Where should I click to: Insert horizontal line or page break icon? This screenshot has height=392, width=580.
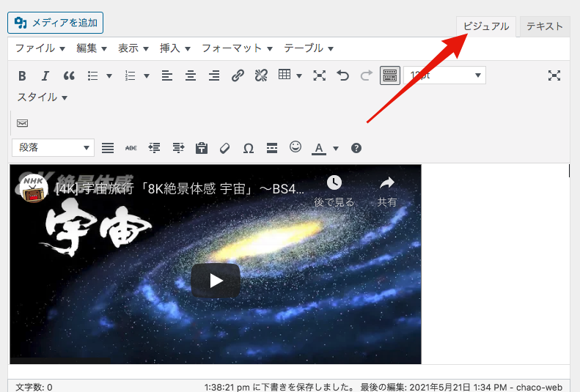pyautogui.click(x=272, y=148)
